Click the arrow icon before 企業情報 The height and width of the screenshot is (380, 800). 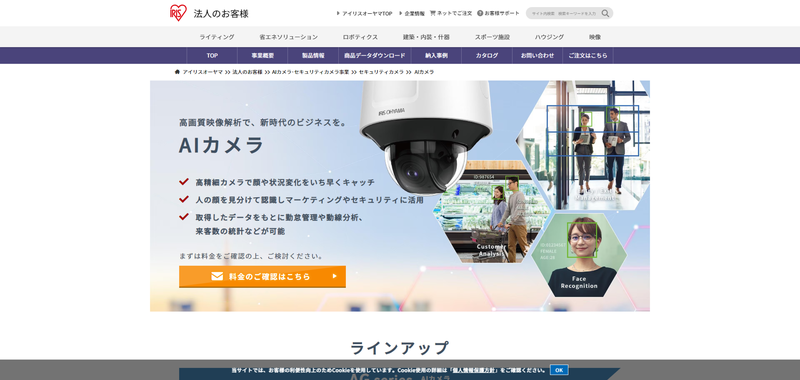(x=401, y=13)
